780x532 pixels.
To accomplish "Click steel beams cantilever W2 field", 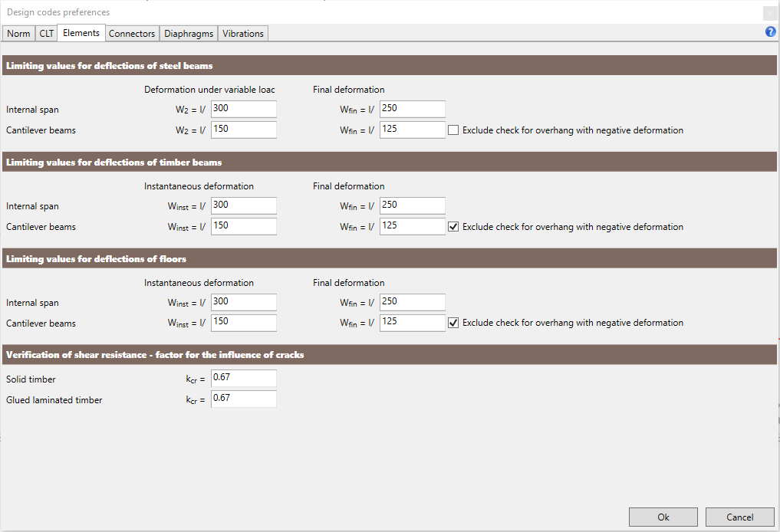I will [244, 130].
